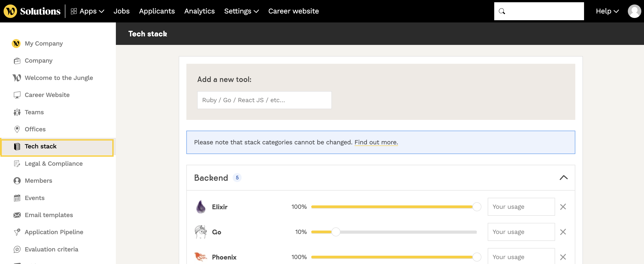Click the Go gopher logo
The width and height of the screenshot is (644, 264).
(201, 232)
